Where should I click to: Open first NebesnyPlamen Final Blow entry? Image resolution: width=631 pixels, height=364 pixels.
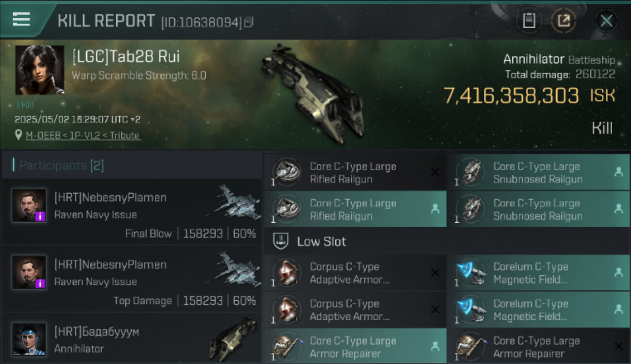click(131, 212)
